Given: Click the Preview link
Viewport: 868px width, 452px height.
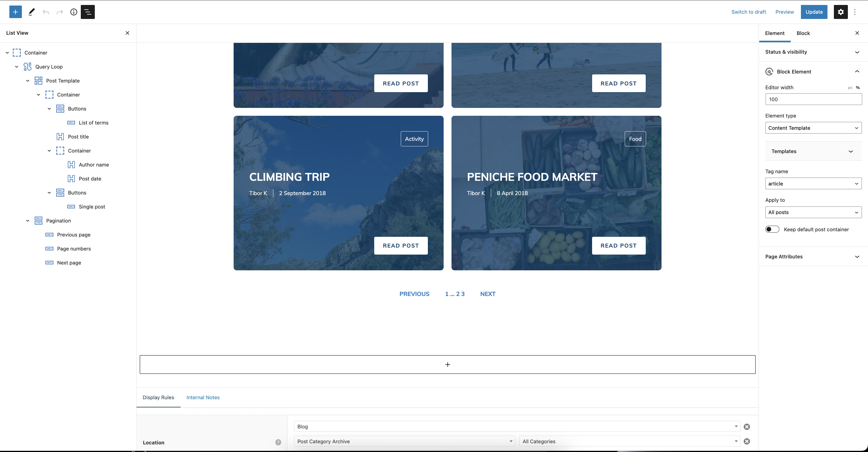Looking at the screenshot, I should pyautogui.click(x=784, y=12).
